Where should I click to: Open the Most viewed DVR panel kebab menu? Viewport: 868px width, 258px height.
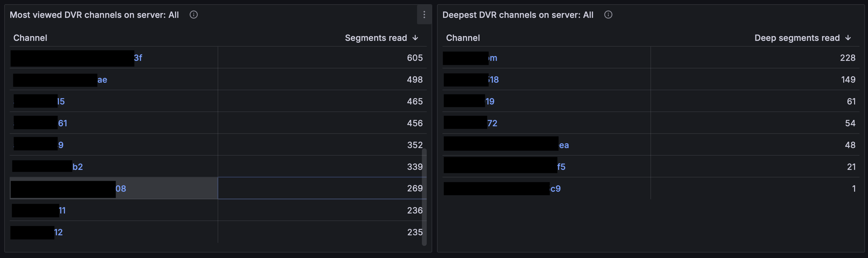(424, 15)
